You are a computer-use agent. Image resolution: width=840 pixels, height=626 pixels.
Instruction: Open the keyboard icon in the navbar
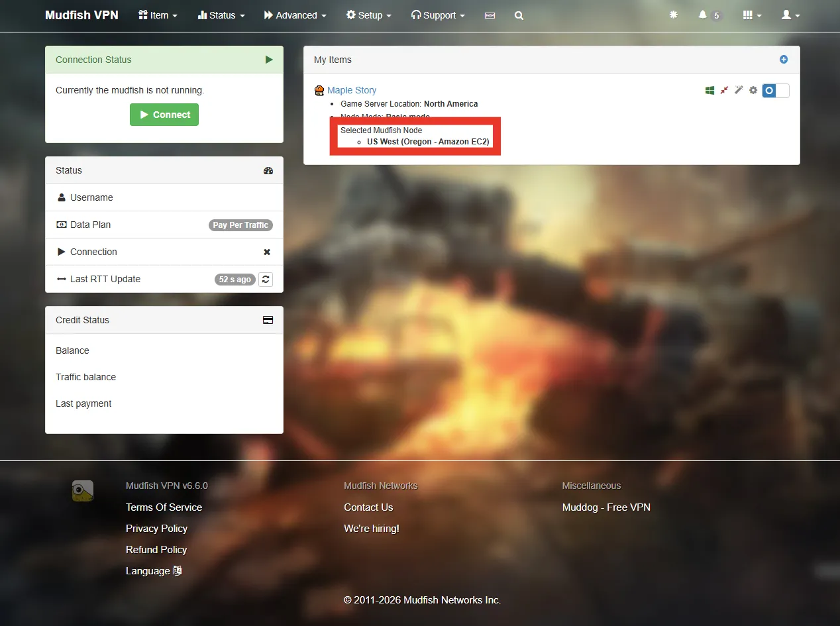click(x=490, y=15)
